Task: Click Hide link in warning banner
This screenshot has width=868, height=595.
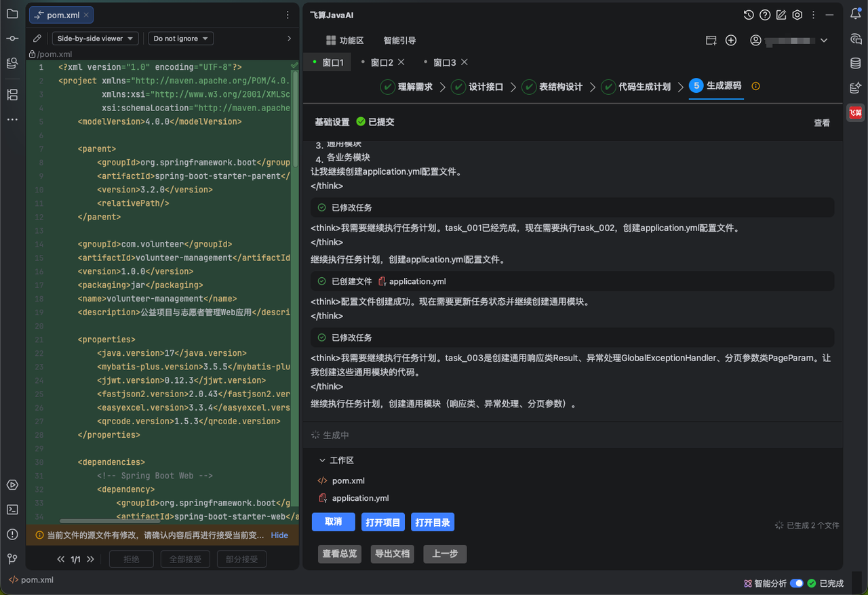Action: [279, 535]
